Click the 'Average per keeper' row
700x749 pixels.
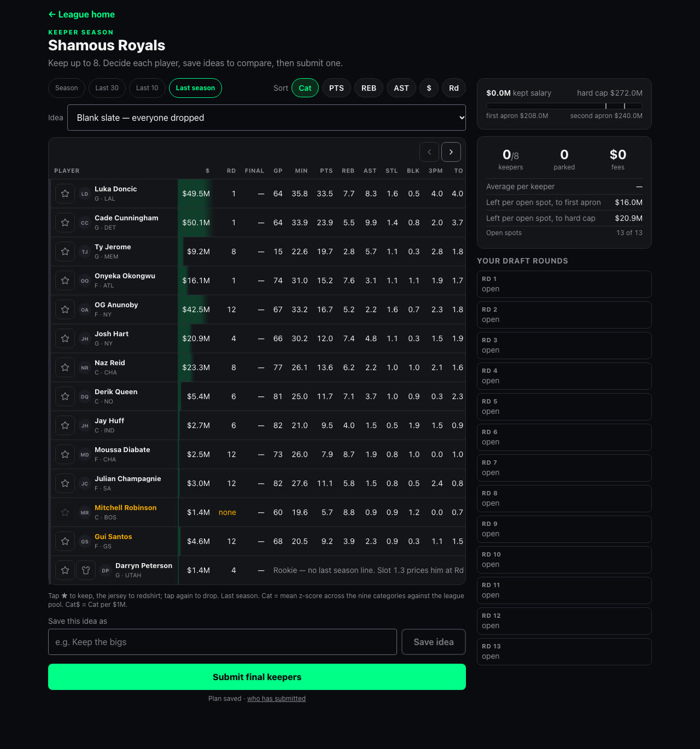click(x=564, y=186)
